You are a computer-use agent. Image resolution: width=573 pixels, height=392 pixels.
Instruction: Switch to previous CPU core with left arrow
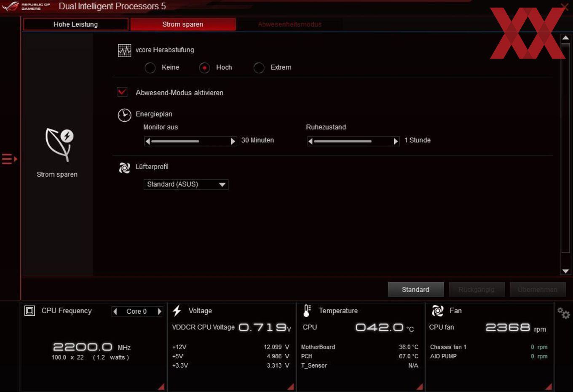click(x=115, y=312)
